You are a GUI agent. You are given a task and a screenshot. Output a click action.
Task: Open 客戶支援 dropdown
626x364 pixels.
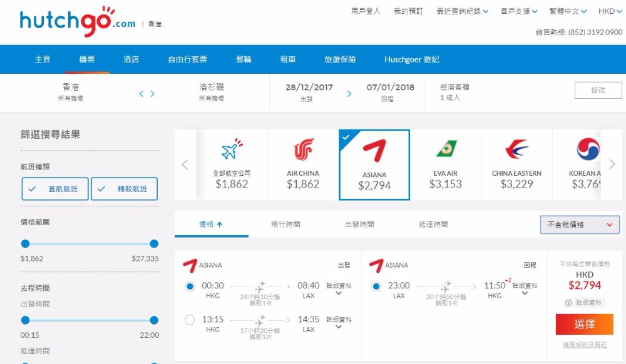(x=519, y=11)
